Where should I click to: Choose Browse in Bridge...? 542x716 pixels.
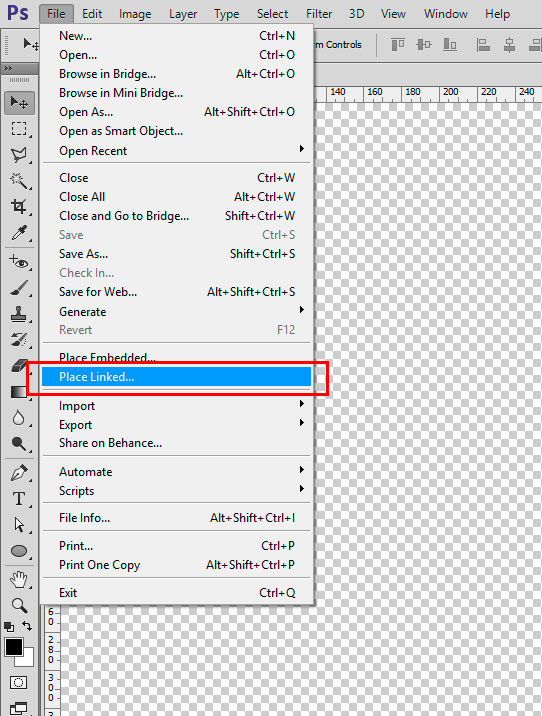[x=176, y=74]
